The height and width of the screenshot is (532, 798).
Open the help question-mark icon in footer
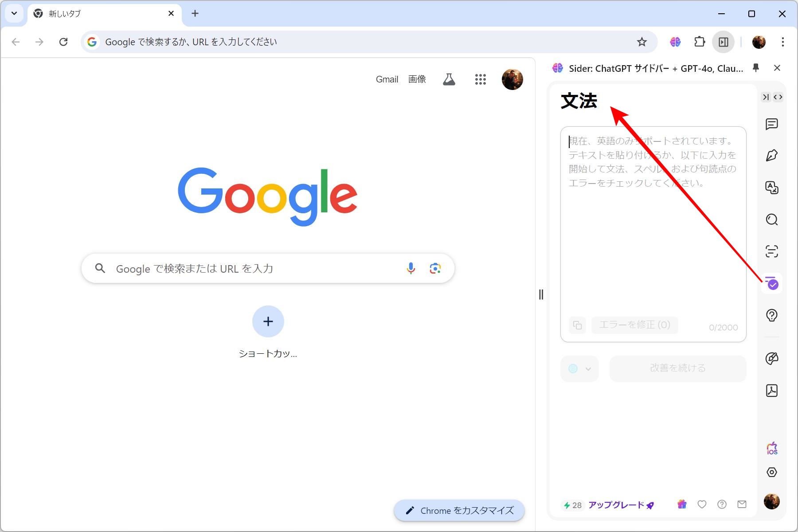(x=722, y=504)
